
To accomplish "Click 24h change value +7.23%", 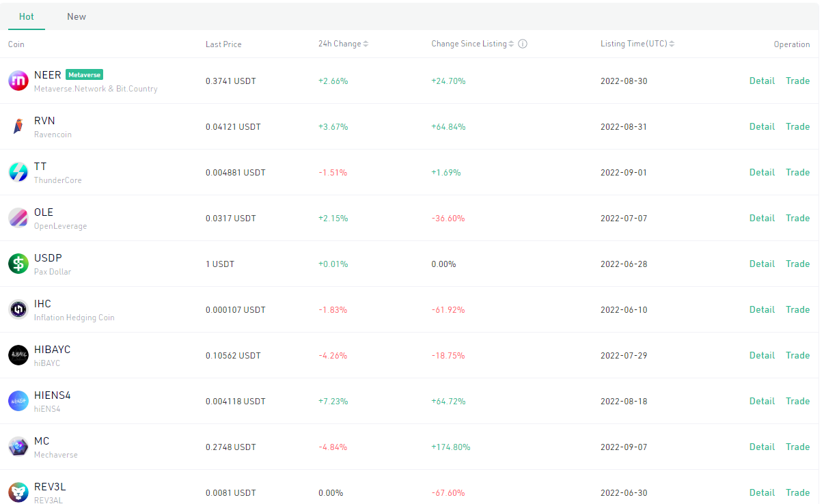I will tap(333, 401).
